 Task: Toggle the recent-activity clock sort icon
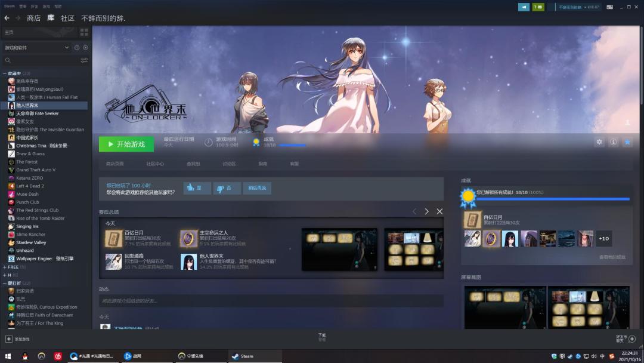coord(77,48)
